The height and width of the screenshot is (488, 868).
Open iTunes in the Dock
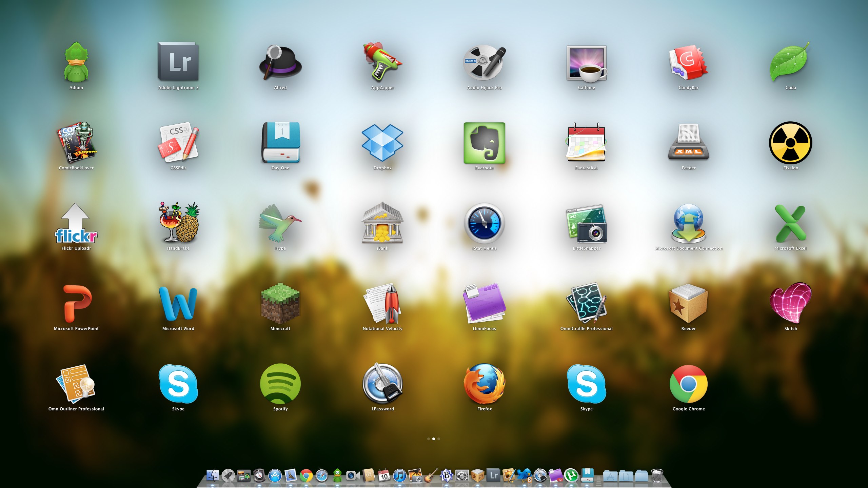pos(400,475)
